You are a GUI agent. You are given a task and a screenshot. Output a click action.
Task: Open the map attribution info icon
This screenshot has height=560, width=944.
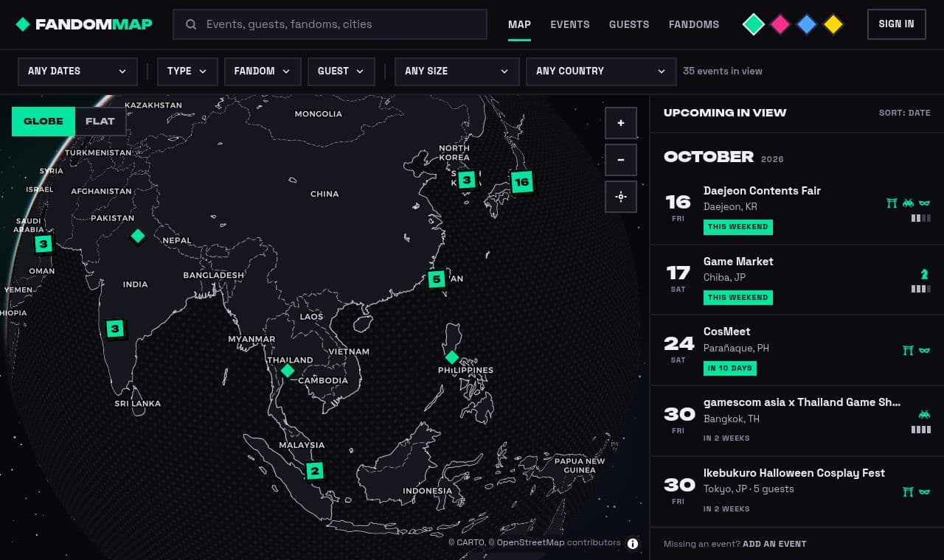pos(633,544)
